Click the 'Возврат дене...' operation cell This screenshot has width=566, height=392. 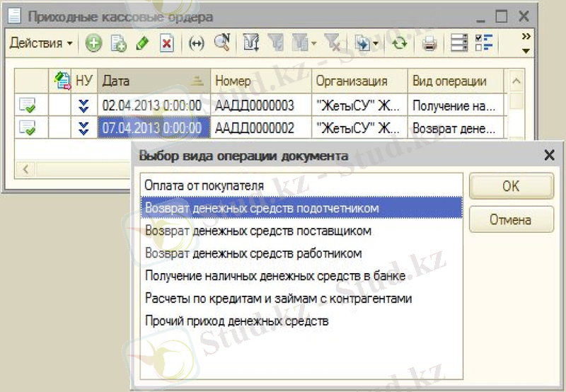click(x=456, y=128)
